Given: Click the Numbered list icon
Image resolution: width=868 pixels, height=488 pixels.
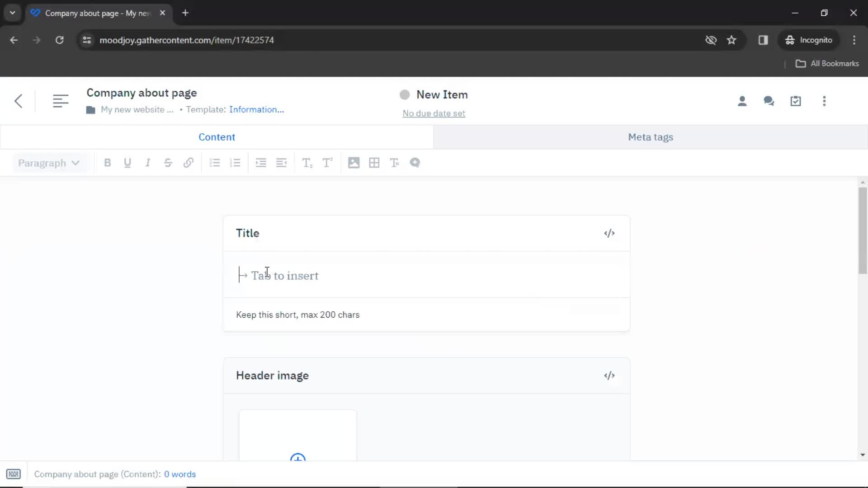Looking at the screenshot, I should pos(235,163).
